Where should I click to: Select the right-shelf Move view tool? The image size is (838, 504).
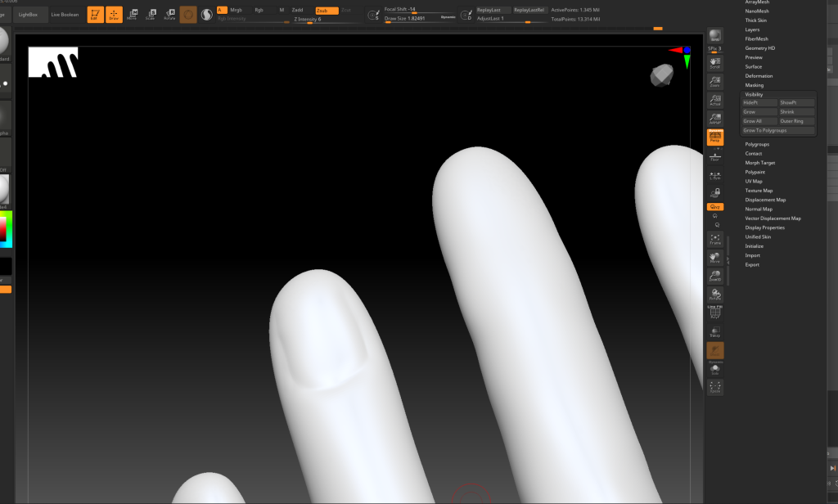tap(715, 258)
